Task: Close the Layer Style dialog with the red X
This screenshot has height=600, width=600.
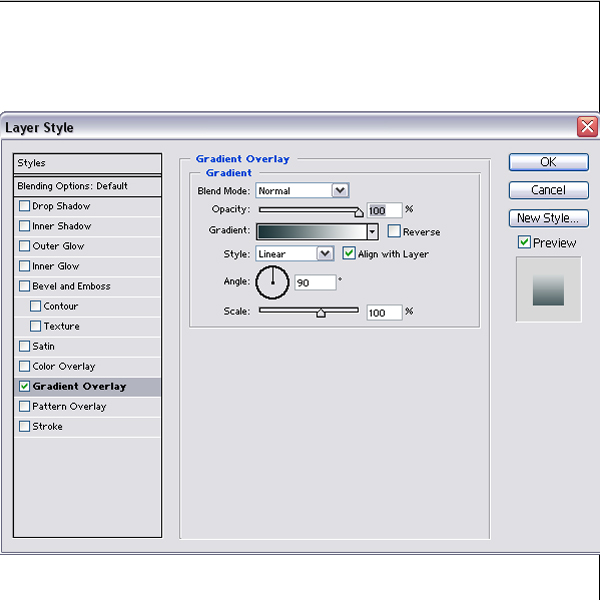Action: tap(587, 127)
